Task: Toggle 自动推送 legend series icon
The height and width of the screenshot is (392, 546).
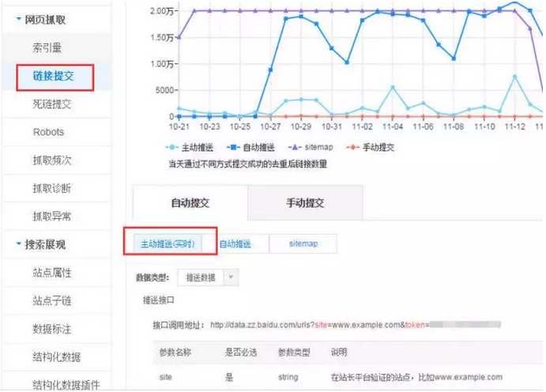Action: tap(233, 147)
